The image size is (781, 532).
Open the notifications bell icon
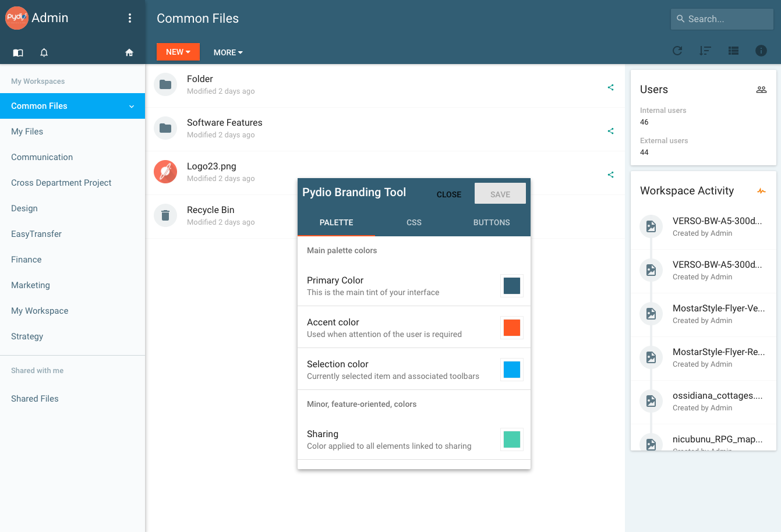tap(44, 53)
